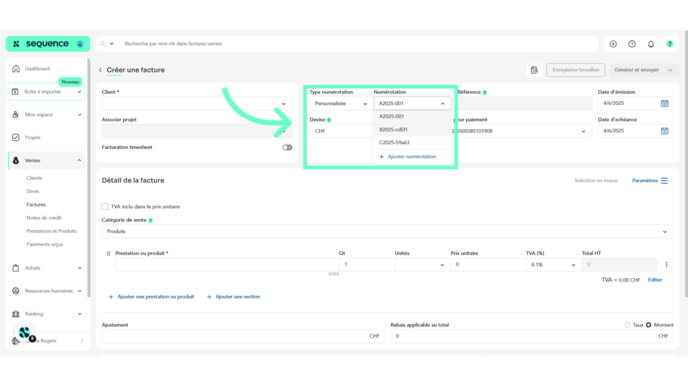688x387 pixels.
Task: Open Devis in the sidebar
Action: click(x=32, y=191)
